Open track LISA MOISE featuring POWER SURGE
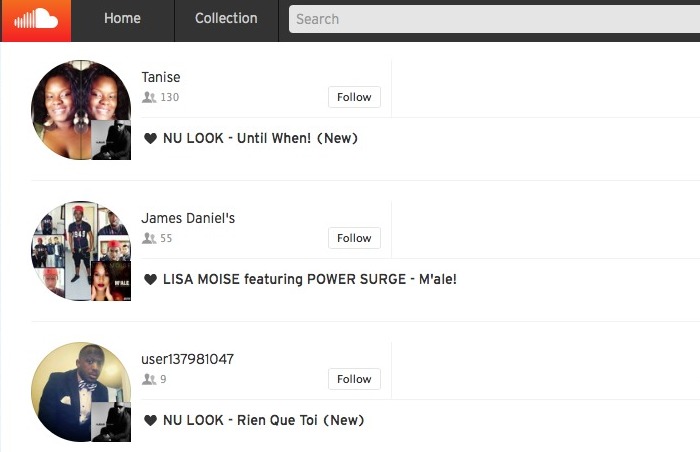Image resolution: width=700 pixels, height=452 pixels. (310, 280)
